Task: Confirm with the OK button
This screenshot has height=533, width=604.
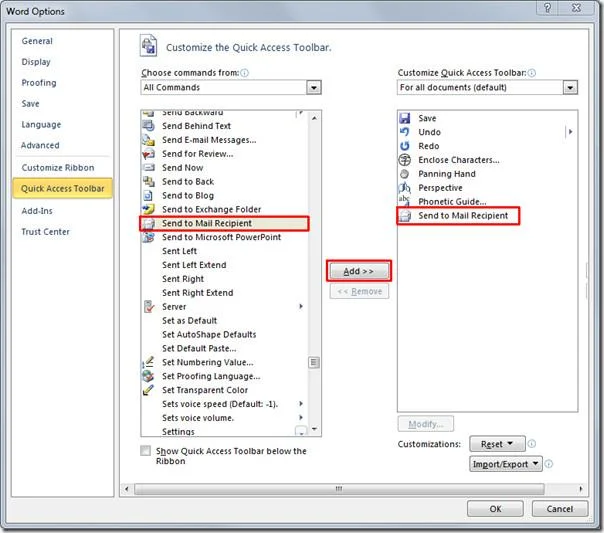Action: click(495, 509)
